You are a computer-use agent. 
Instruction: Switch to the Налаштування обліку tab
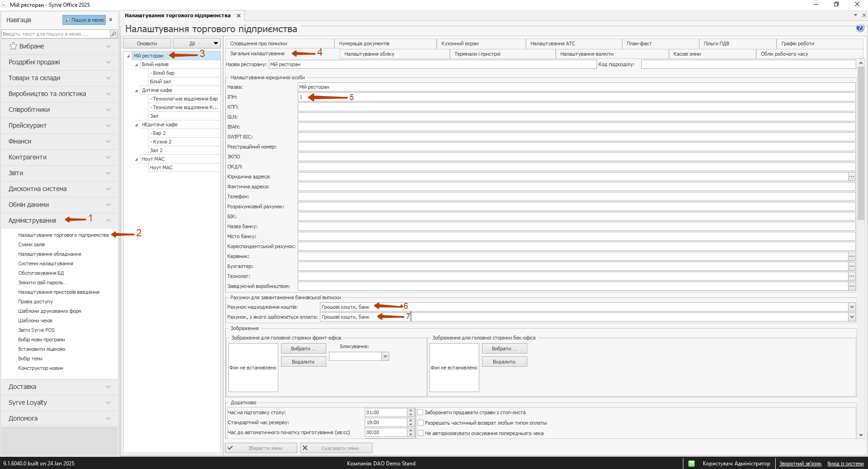coord(369,54)
